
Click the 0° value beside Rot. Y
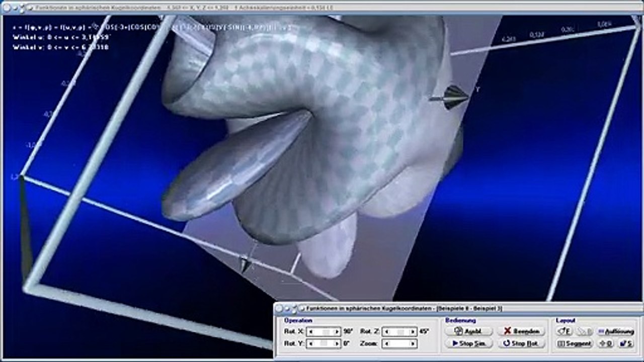click(x=346, y=344)
